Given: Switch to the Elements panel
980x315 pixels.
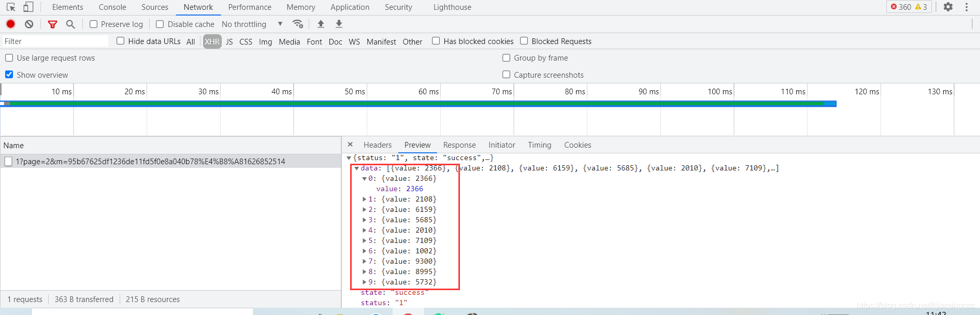Looking at the screenshot, I should [x=67, y=7].
